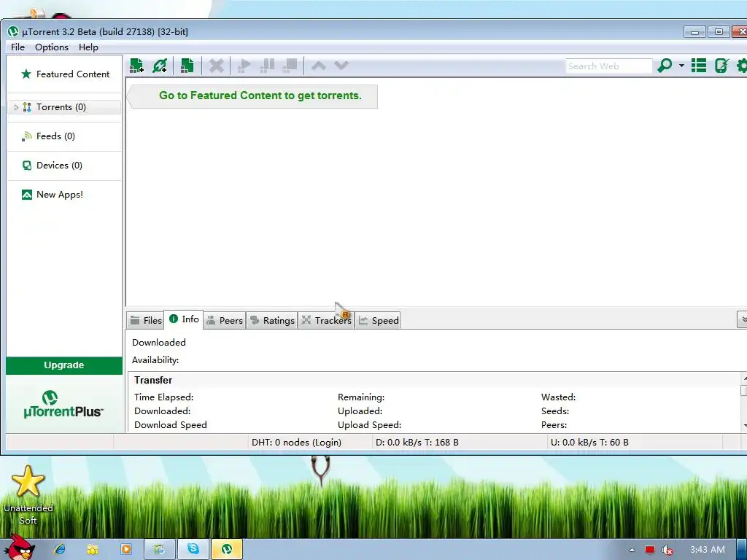Open Windows Explorer folder from taskbar
The image size is (747, 560).
tap(93, 549)
